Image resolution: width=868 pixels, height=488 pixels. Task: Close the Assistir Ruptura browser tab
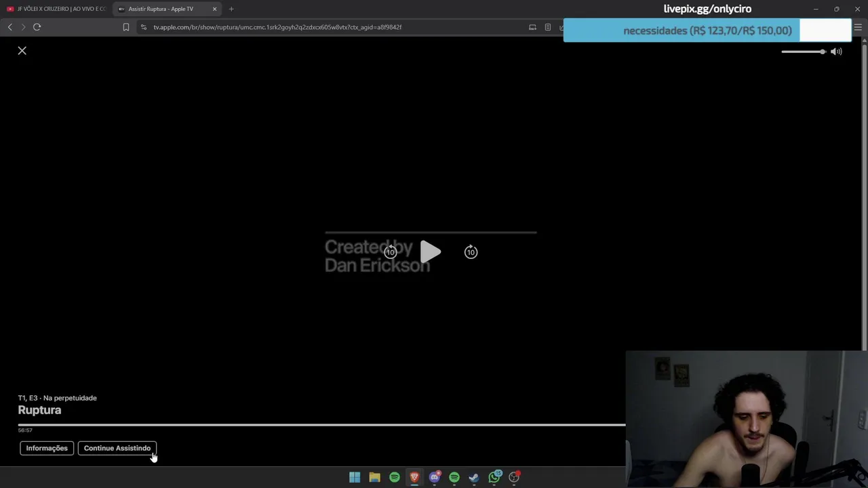(x=215, y=9)
